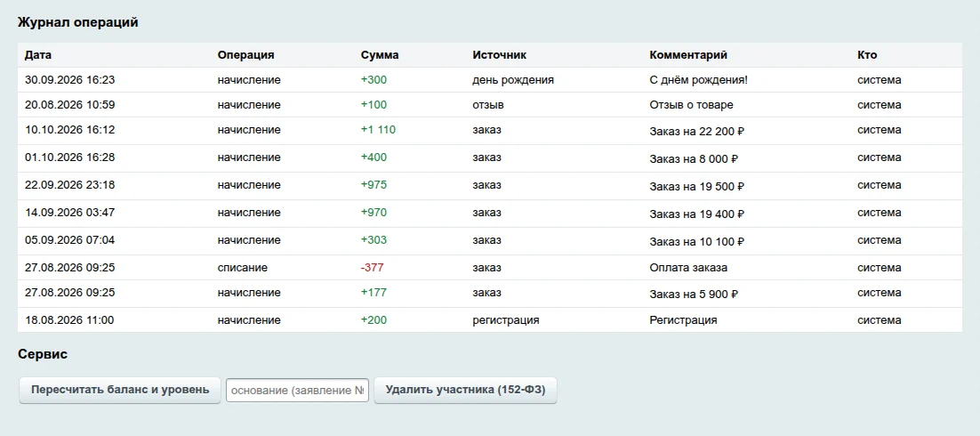980x436 pixels.
Task: Click comment 'Заказ на 19 500 ₽'
Action: (x=697, y=187)
